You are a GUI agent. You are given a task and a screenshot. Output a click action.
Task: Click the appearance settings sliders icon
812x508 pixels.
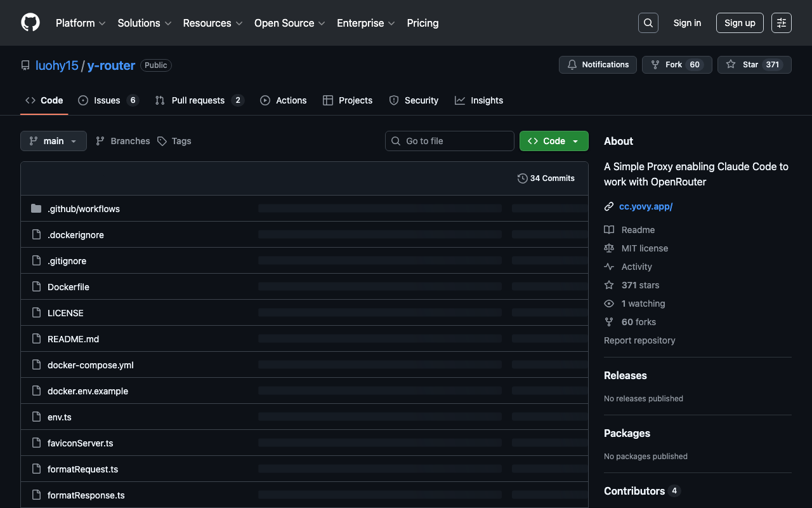tap(781, 23)
